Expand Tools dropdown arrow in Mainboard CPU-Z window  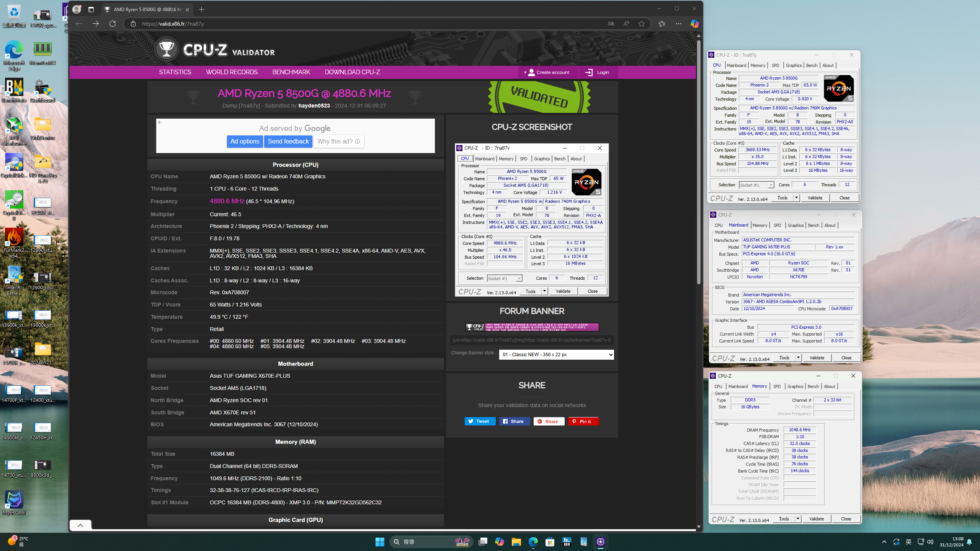(798, 358)
